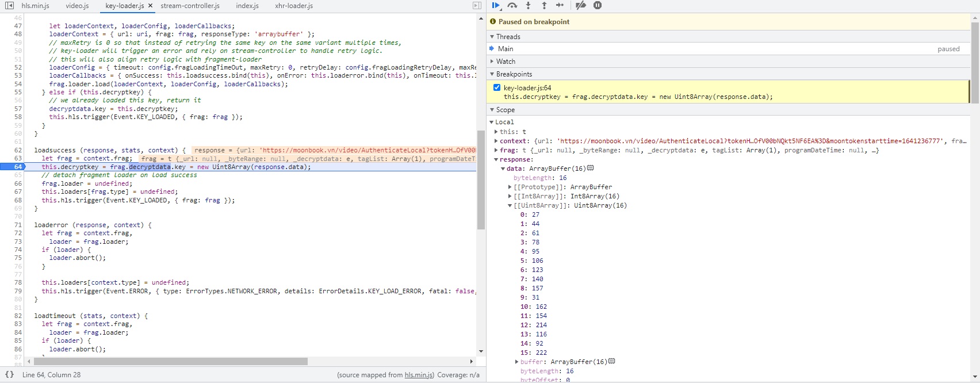Open the xhr-loader.js tab

[x=293, y=6]
